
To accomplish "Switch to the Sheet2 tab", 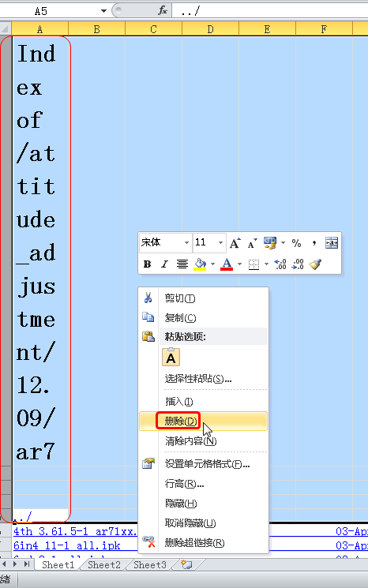I will click(104, 565).
